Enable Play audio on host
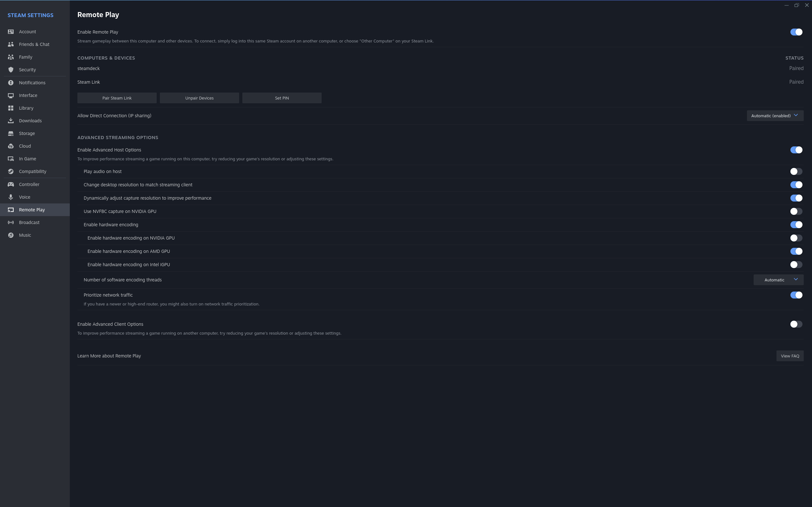 [796, 171]
